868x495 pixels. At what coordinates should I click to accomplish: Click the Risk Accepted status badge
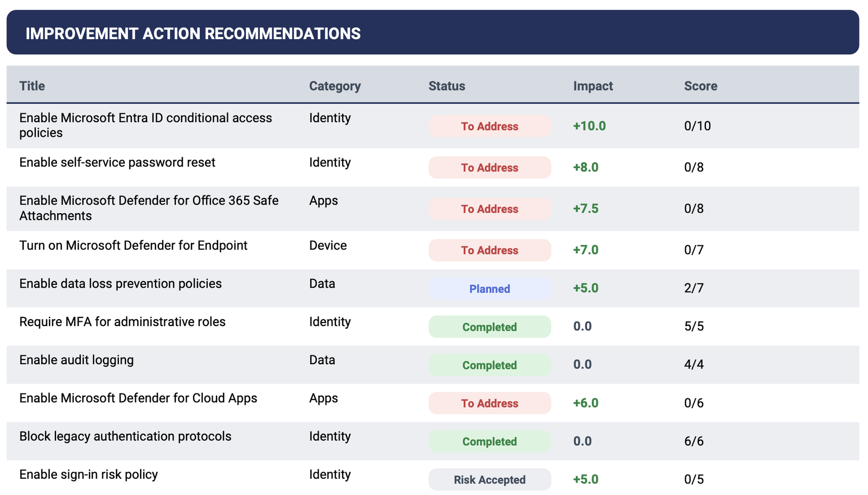point(490,479)
